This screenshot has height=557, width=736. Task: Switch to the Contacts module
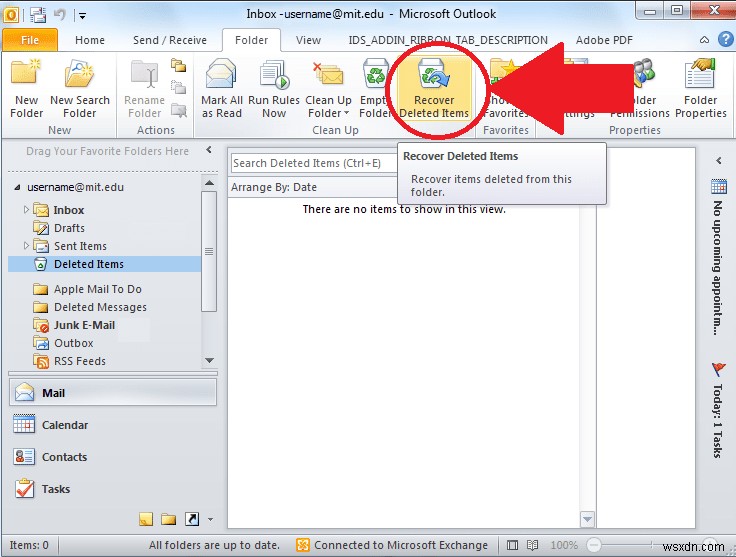pos(113,457)
